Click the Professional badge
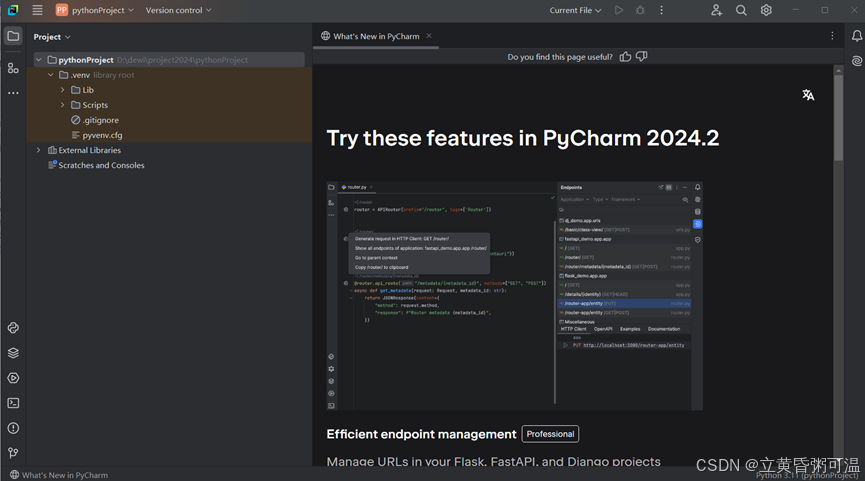865x481 pixels. [x=550, y=434]
